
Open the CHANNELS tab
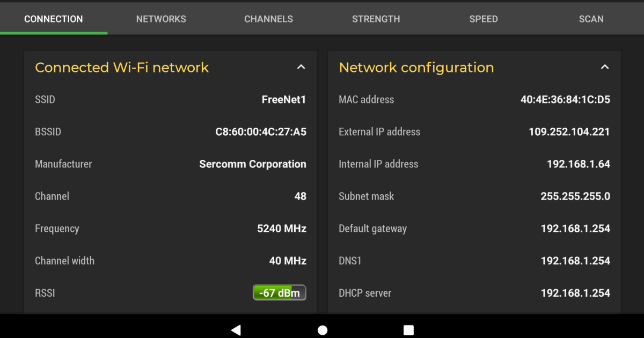268,19
